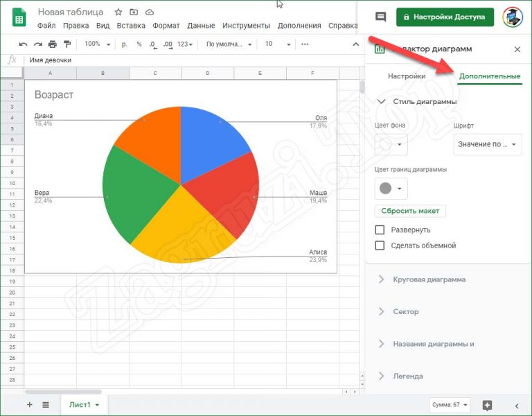Undo the last action
This screenshot has width=532, height=416.
(23, 44)
